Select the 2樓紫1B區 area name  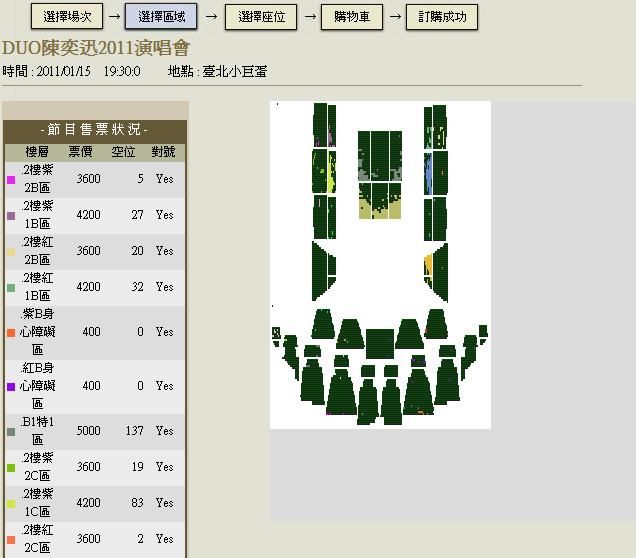pos(37,215)
